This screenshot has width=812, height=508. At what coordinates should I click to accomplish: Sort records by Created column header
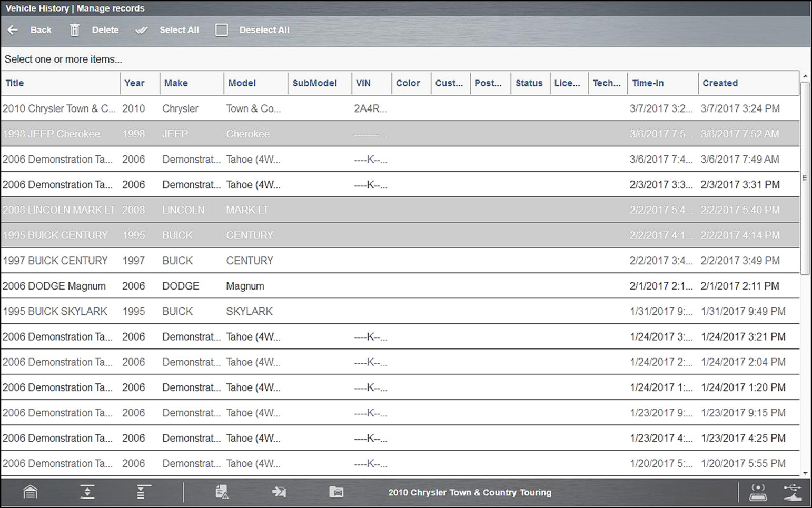coord(720,83)
